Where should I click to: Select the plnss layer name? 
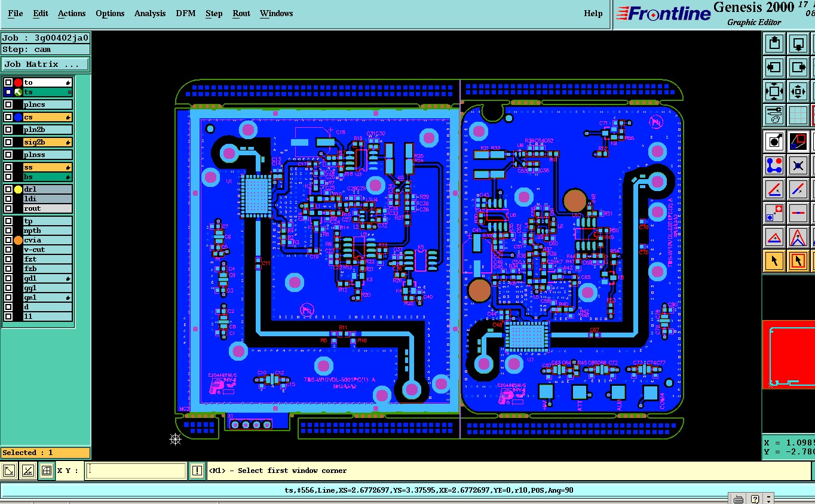[x=48, y=155]
